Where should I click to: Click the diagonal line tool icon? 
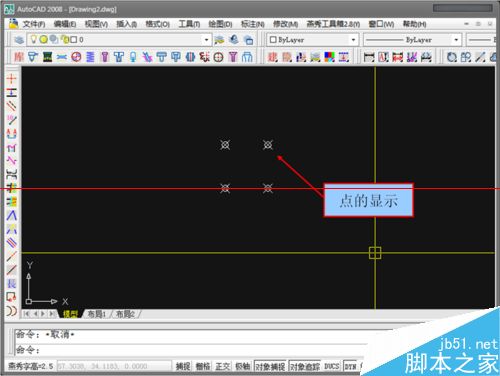480,57
